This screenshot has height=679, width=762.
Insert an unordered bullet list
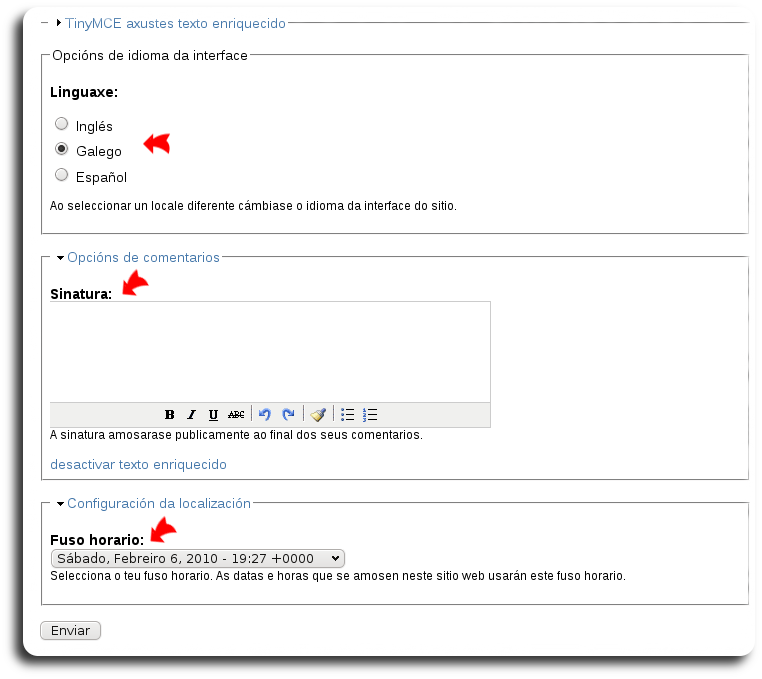347,415
